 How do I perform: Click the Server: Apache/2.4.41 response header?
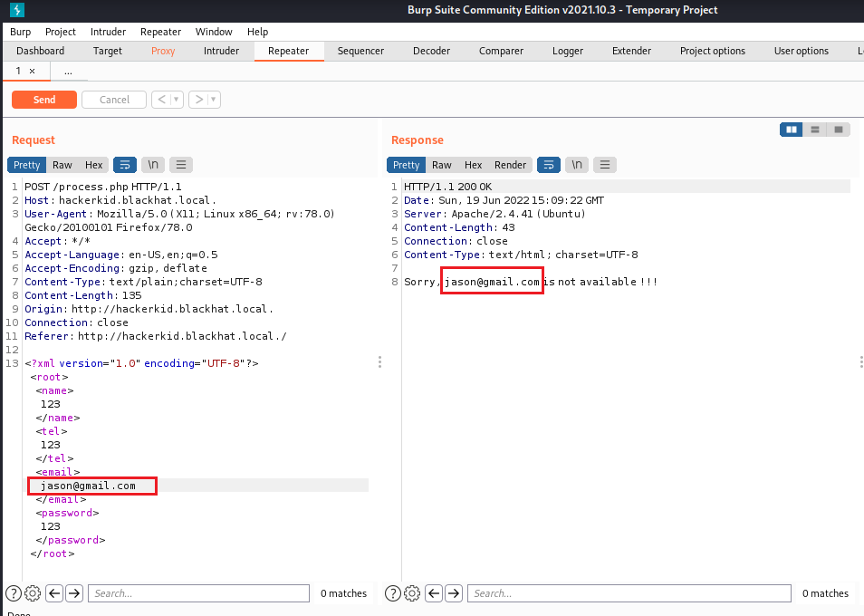coord(494,214)
